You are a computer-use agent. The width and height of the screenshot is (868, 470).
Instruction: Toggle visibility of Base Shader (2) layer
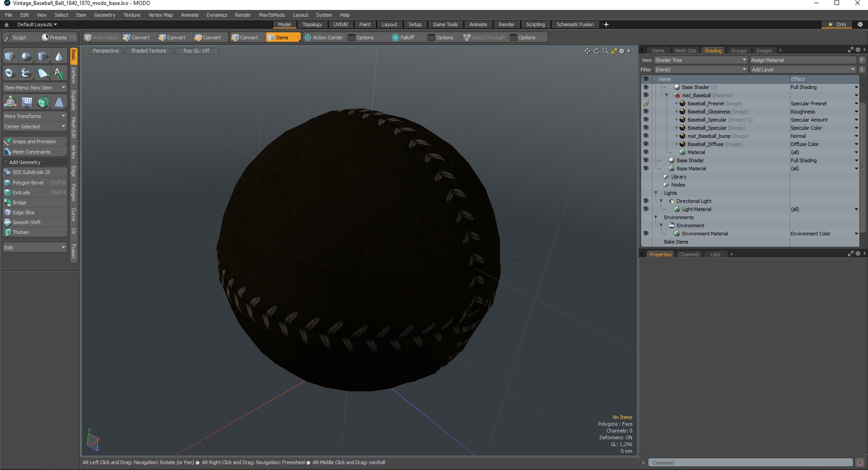(x=646, y=87)
